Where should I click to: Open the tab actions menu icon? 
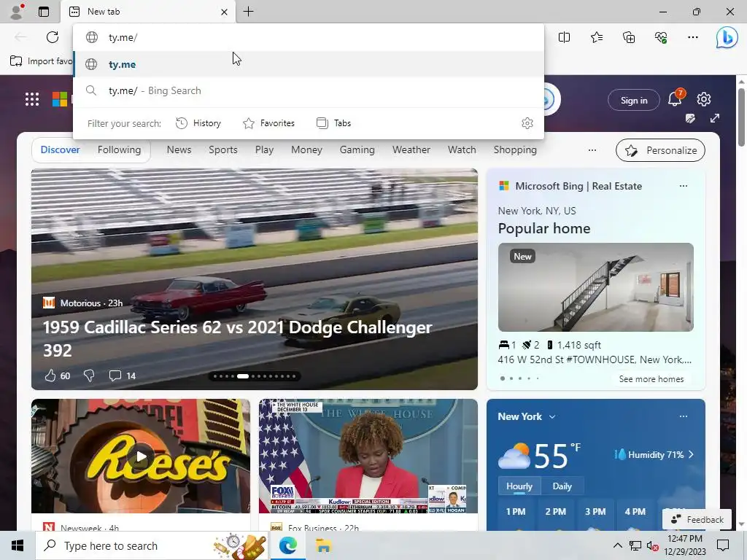[x=44, y=12]
